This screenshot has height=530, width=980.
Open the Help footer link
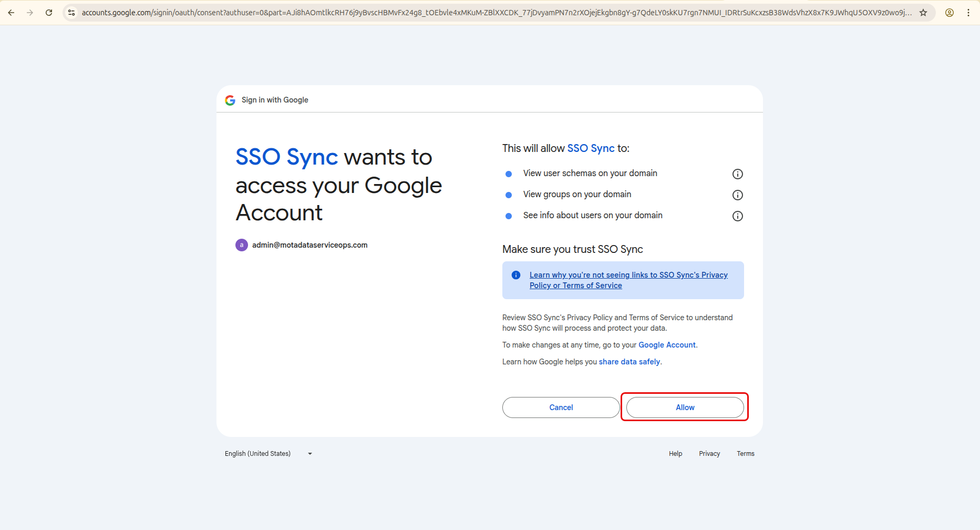(675, 454)
